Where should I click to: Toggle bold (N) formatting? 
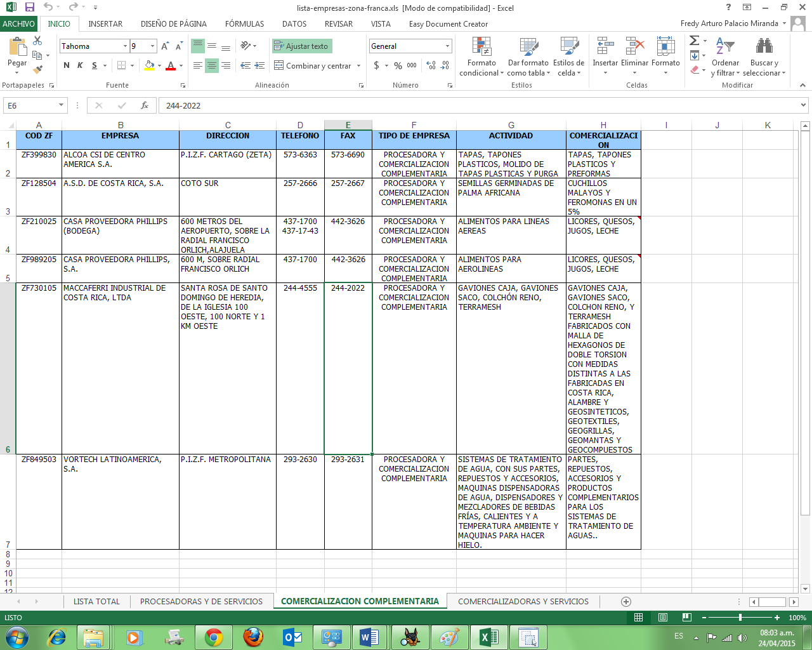click(x=67, y=65)
